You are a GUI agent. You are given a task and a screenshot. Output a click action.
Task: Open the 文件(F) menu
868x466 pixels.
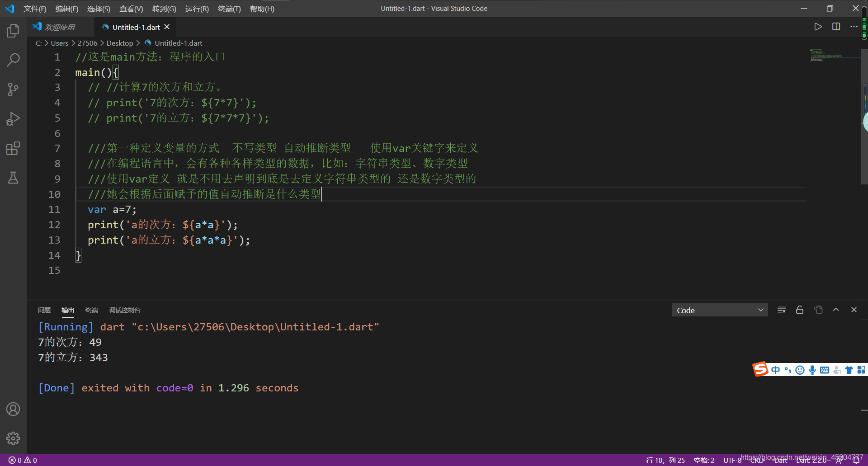(35, 9)
